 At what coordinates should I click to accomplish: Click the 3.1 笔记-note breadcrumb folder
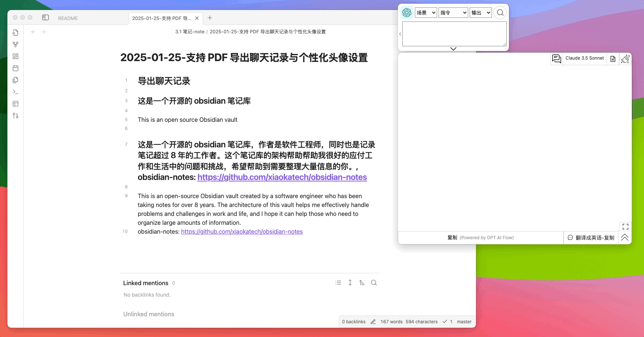[190, 32]
